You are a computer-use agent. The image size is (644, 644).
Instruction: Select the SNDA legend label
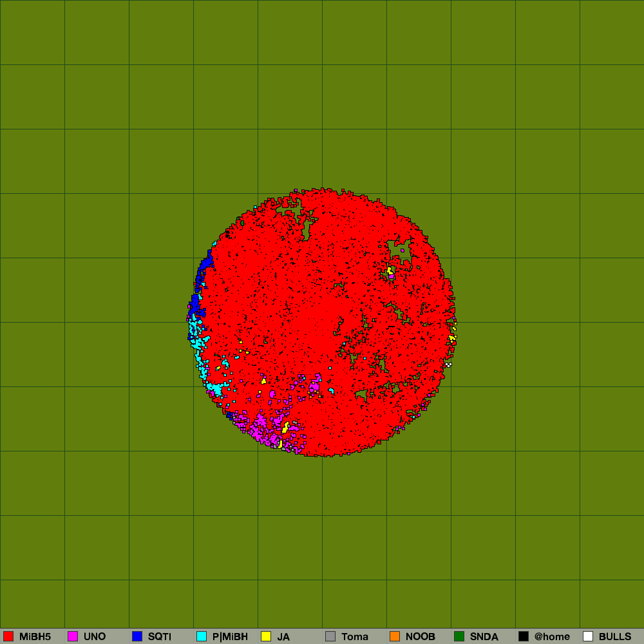pyautogui.click(x=484, y=637)
